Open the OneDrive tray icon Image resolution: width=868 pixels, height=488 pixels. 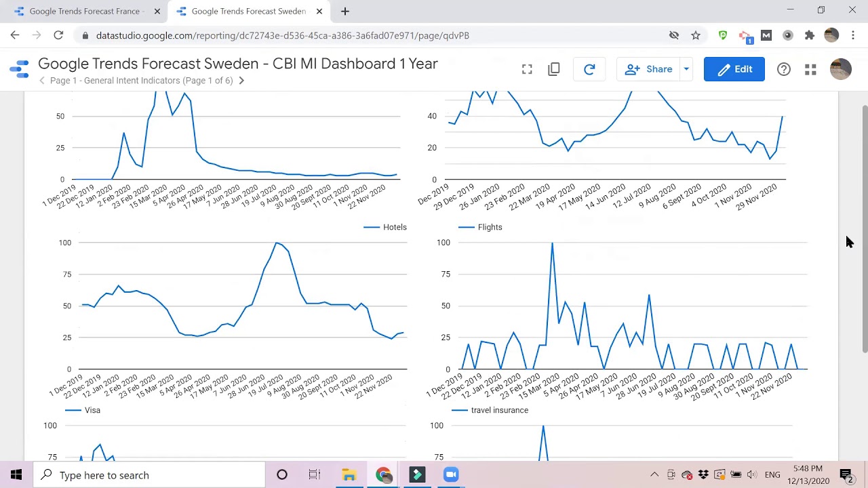[687, 475]
